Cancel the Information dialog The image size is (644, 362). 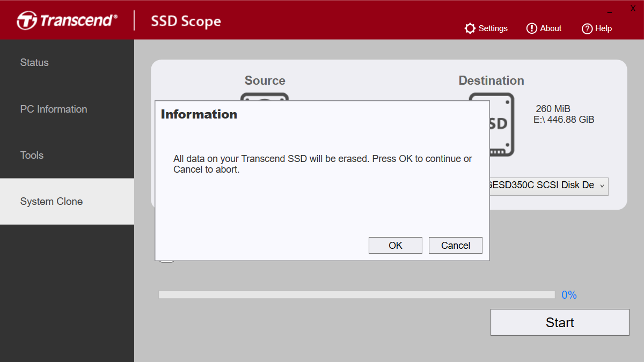pyautogui.click(x=456, y=245)
